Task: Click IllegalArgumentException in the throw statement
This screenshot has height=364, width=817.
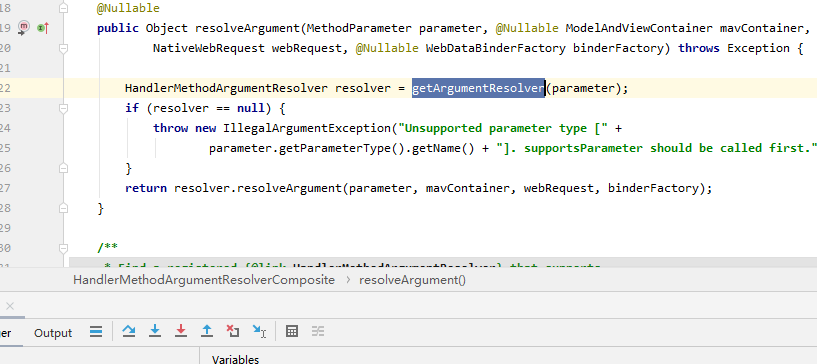Action: pyautogui.click(x=306, y=128)
